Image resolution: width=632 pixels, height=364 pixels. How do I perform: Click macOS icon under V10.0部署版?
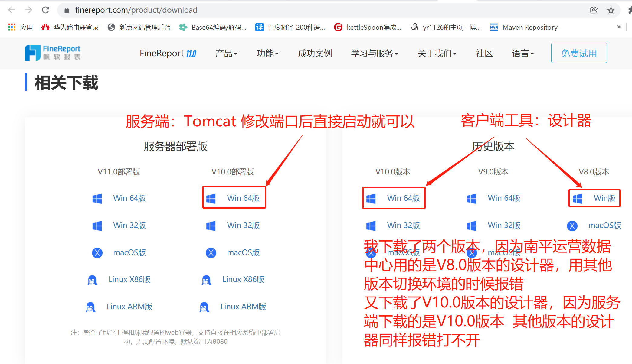pyautogui.click(x=211, y=253)
